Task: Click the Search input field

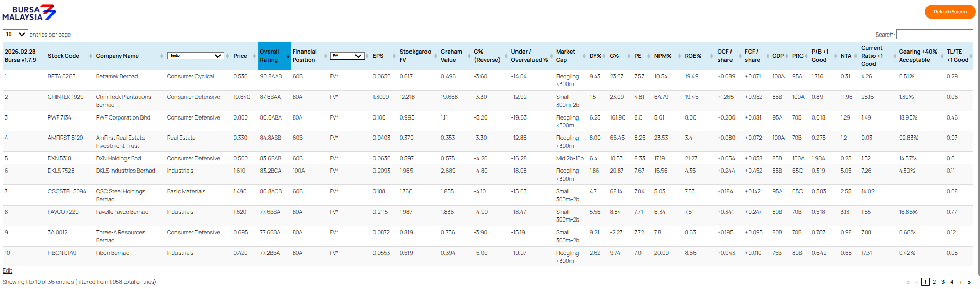Action: pyautogui.click(x=934, y=35)
